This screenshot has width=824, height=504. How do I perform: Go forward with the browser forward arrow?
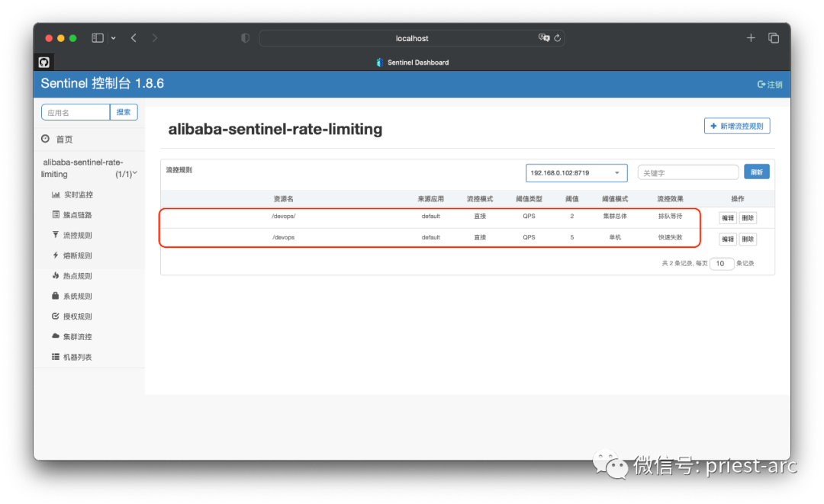154,38
